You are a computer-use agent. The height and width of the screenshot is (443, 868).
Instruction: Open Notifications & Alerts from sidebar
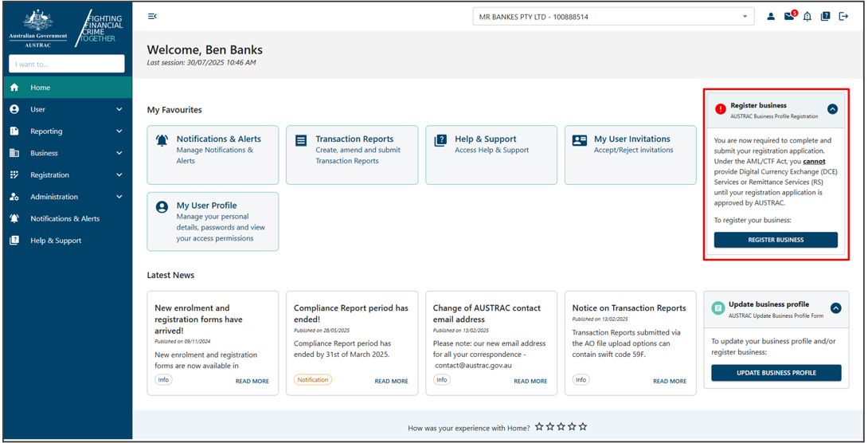click(x=68, y=219)
